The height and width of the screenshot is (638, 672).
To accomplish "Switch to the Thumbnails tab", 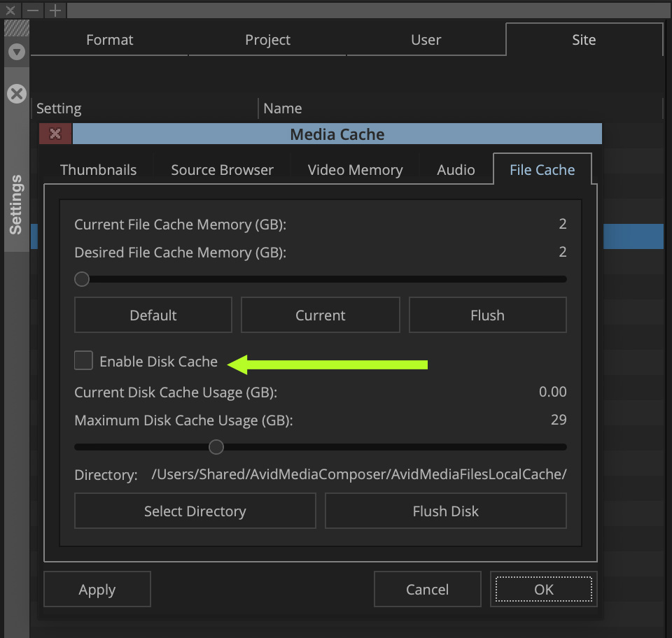I will coord(98,170).
